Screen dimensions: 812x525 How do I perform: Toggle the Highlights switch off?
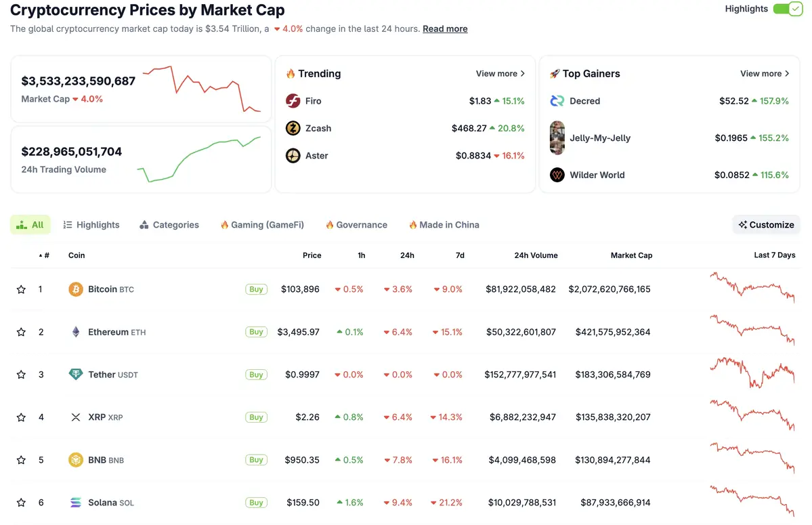[x=788, y=9]
